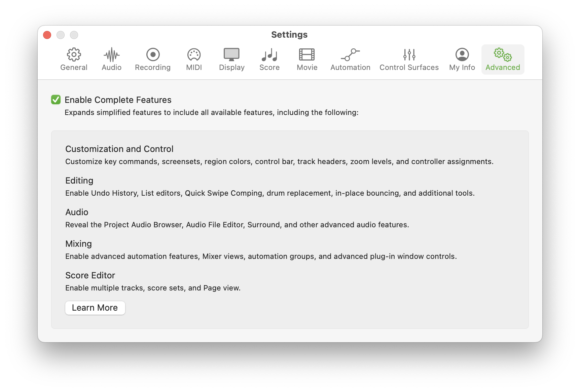Select the Score notes settings icon
This screenshot has height=392, width=580.
(269, 54)
